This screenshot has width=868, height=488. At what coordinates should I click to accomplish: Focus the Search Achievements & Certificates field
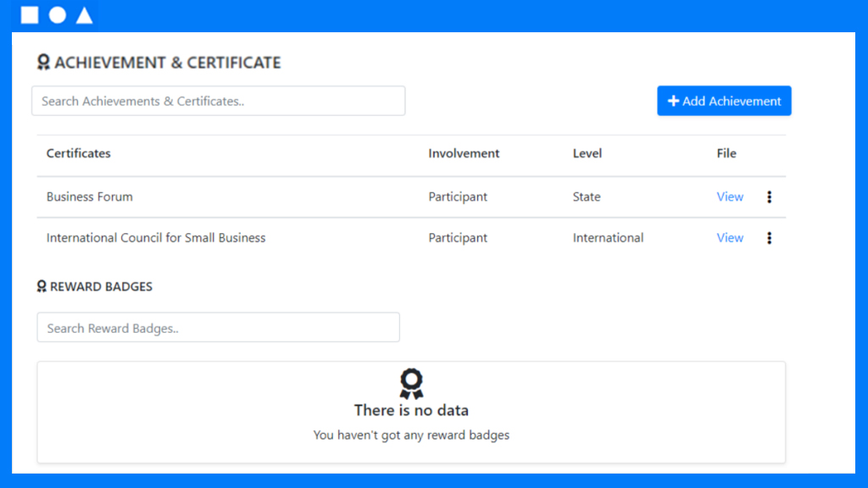218,101
